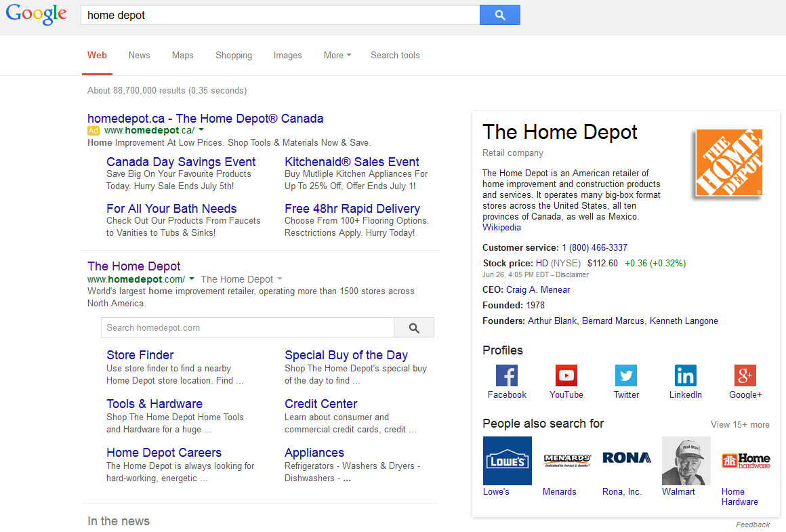The height and width of the screenshot is (532, 786).
Task: Click the Google logo
Action: (x=37, y=15)
